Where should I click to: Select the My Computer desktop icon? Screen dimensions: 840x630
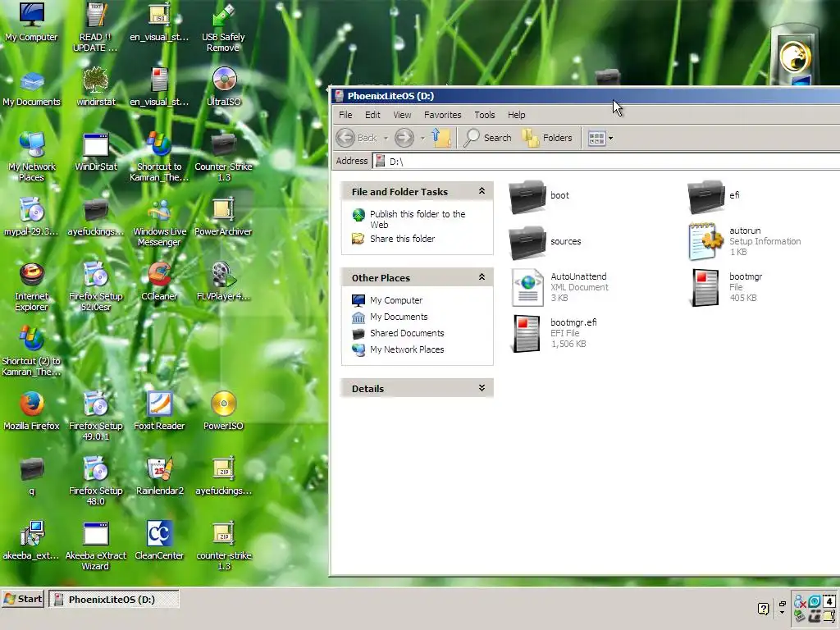point(31,22)
